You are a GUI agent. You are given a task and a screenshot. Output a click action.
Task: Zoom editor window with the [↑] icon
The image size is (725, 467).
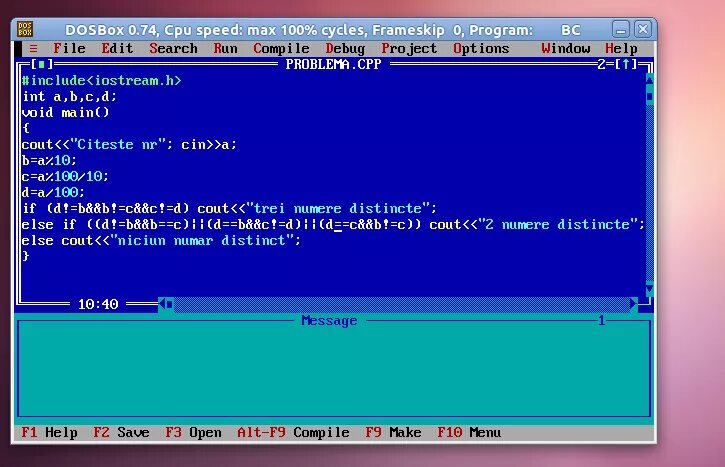[626, 64]
